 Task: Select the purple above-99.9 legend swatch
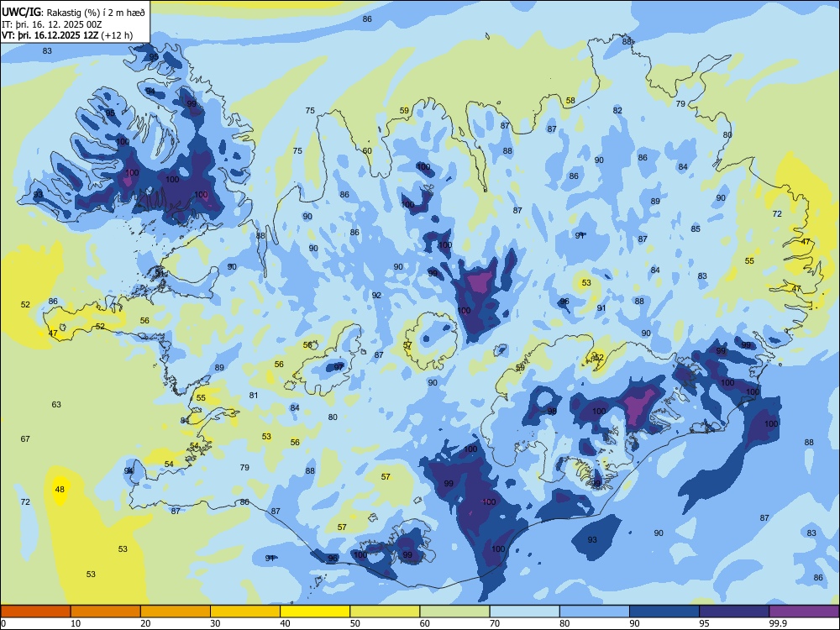click(804, 612)
